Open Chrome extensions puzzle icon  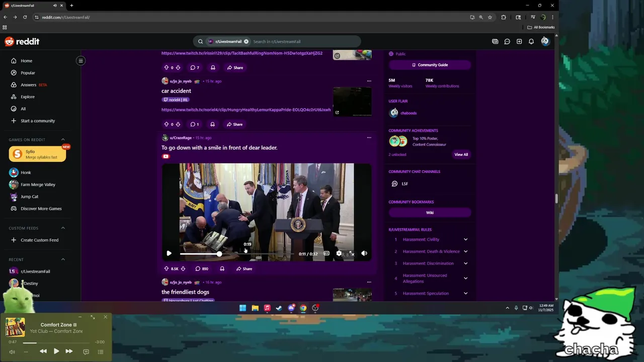pyautogui.click(x=504, y=17)
